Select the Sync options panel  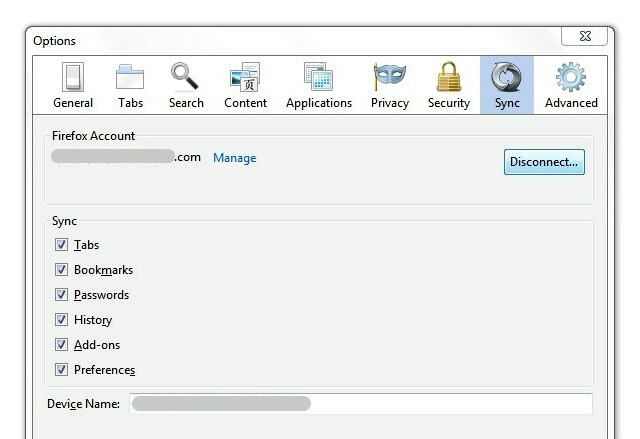coord(507,85)
